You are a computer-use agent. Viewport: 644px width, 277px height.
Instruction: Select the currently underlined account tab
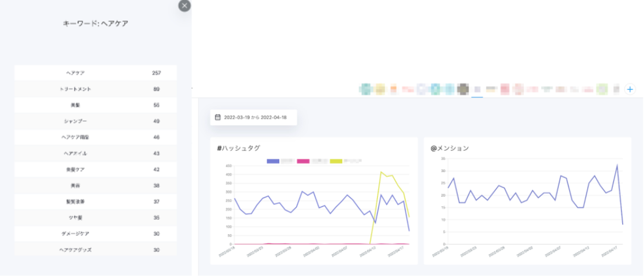click(477, 89)
